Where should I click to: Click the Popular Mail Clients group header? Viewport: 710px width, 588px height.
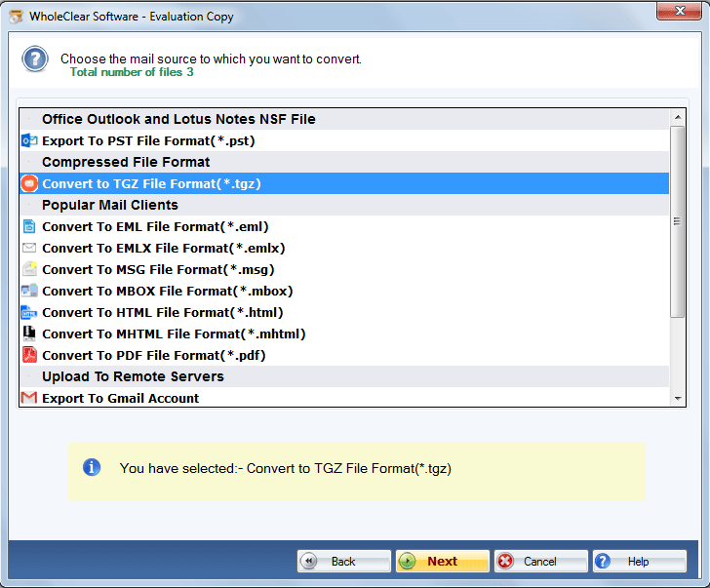click(x=344, y=205)
